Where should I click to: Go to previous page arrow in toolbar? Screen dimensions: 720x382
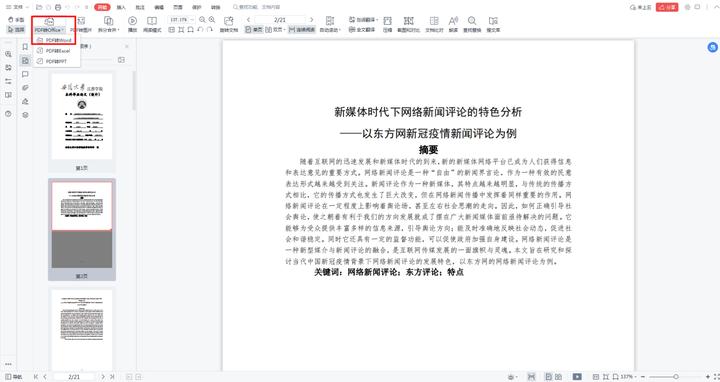coord(248,20)
